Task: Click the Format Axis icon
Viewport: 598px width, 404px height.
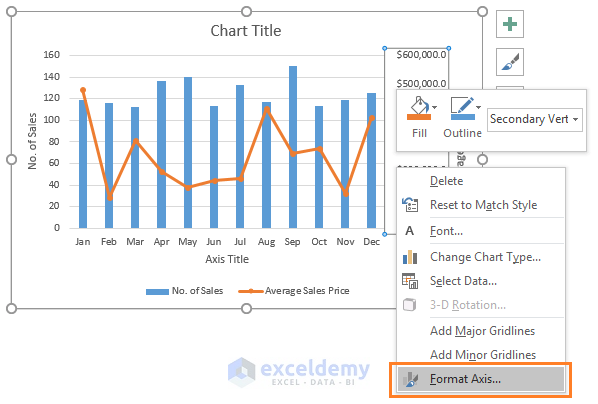Action: (x=410, y=379)
